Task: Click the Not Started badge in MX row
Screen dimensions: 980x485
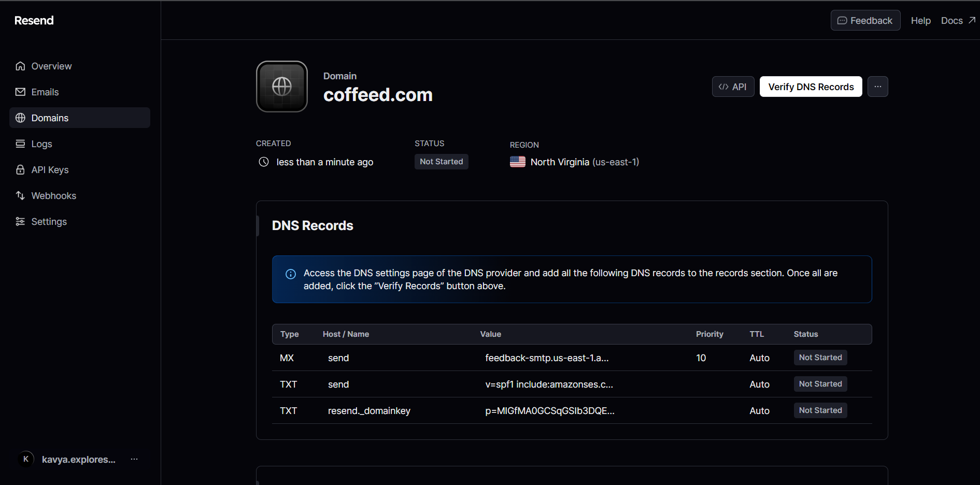Action: coord(820,358)
